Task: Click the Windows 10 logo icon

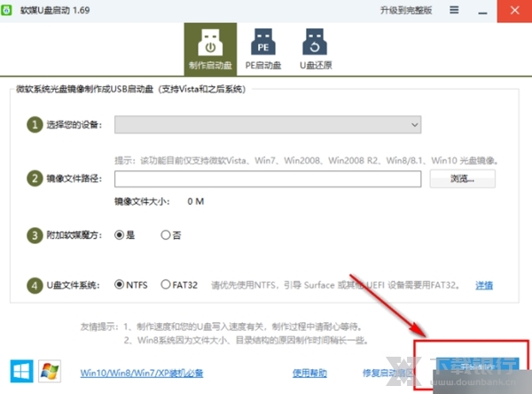Action: (21, 371)
